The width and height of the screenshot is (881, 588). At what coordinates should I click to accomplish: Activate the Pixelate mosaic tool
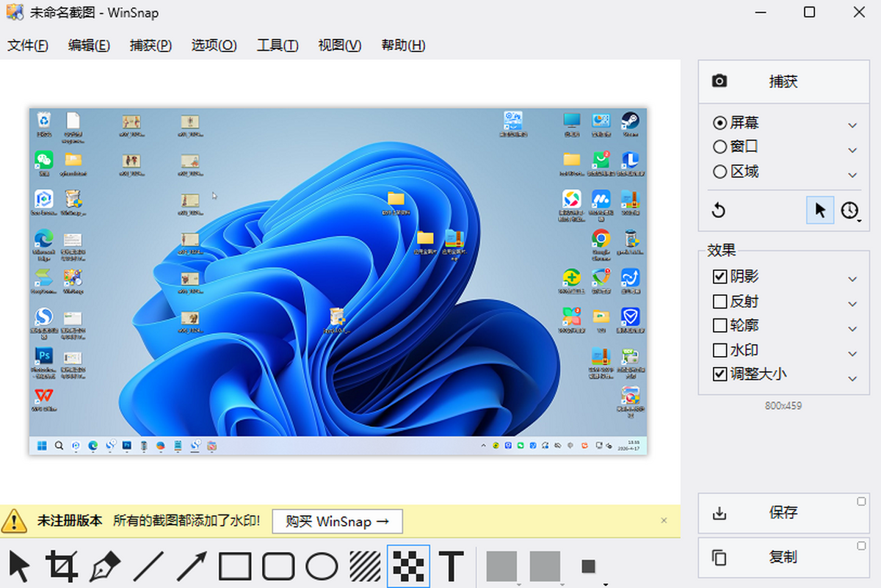coord(408,567)
